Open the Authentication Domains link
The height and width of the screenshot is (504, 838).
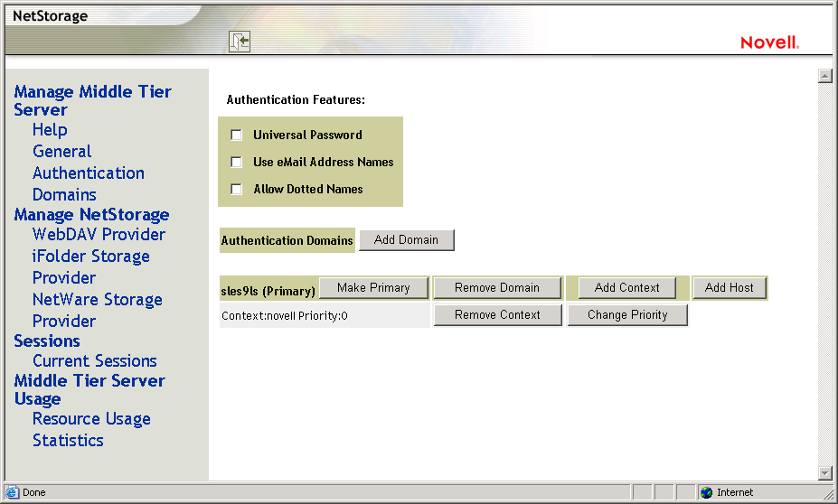pyautogui.click(x=89, y=183)
